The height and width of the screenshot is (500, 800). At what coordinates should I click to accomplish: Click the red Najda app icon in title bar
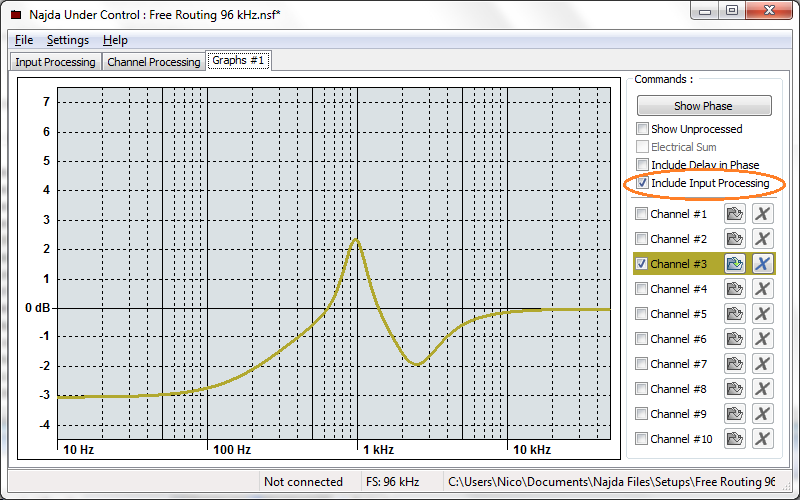click(16, 14)
